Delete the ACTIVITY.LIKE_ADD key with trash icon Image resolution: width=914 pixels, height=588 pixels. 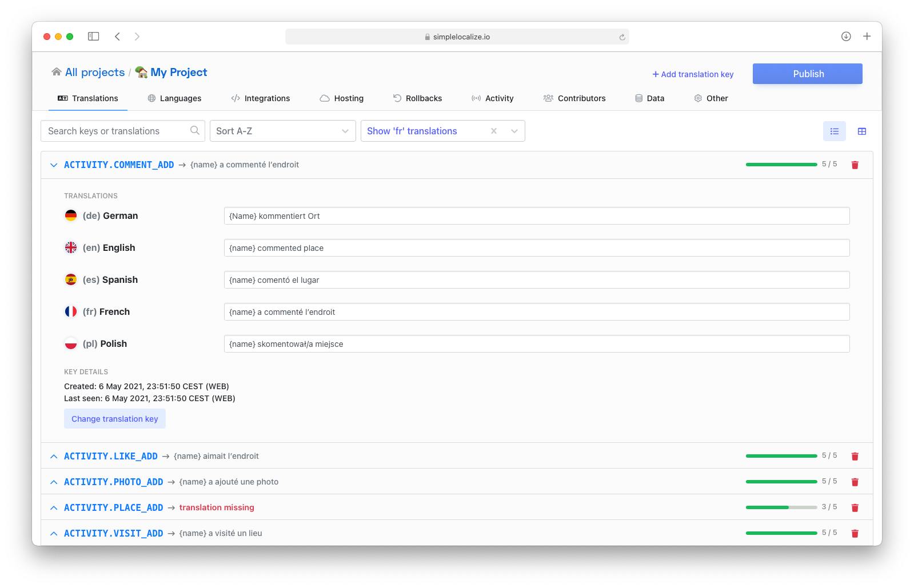(855, 457)
